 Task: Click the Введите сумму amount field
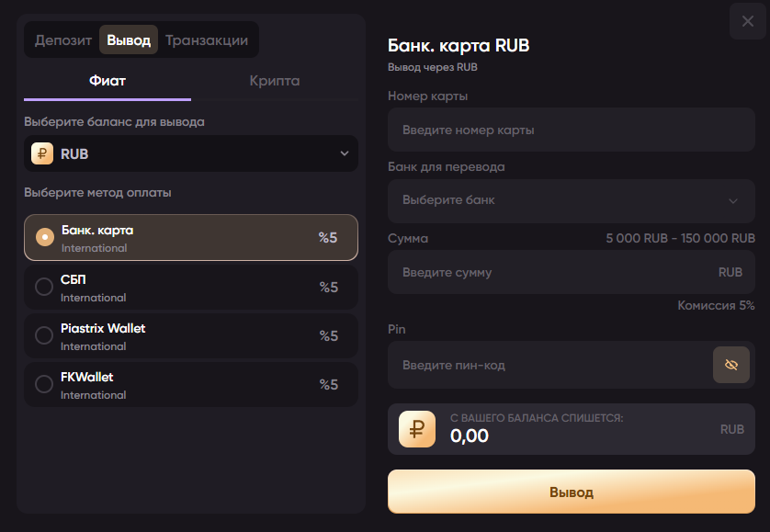pos(551,272)
